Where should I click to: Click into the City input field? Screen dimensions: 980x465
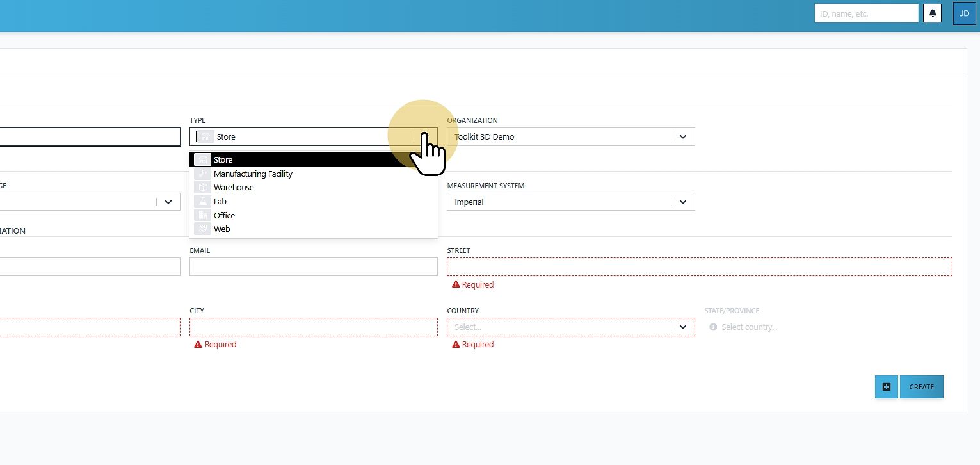click(314, 327)
